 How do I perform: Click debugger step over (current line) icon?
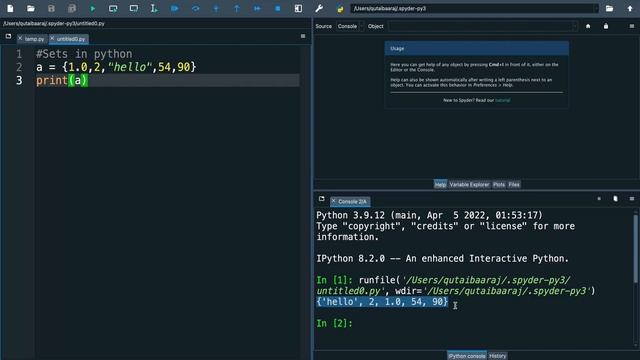196,8
